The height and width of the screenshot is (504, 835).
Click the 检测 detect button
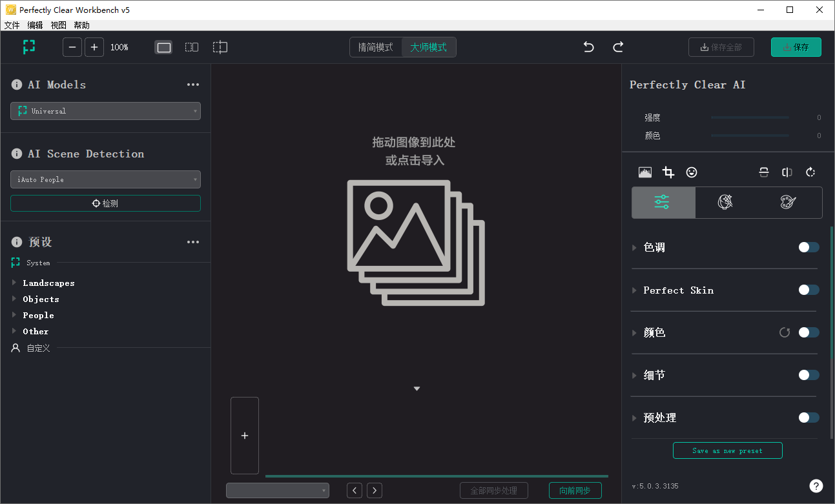coord(105,203)
